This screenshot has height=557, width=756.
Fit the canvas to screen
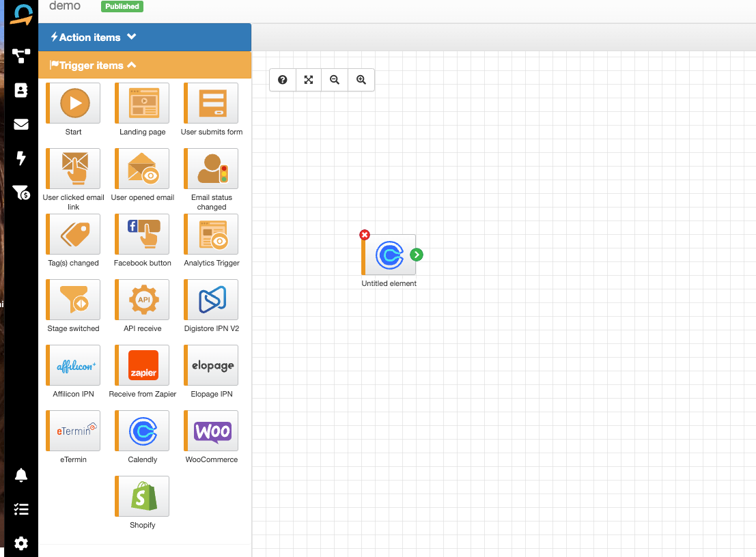pos(309,80)
